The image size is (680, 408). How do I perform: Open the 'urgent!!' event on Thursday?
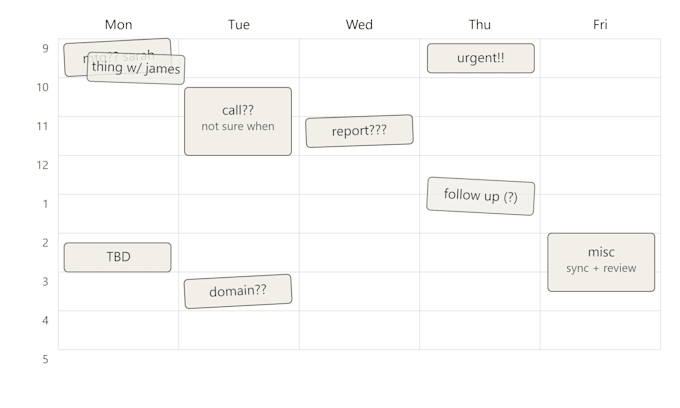(481, 58)
